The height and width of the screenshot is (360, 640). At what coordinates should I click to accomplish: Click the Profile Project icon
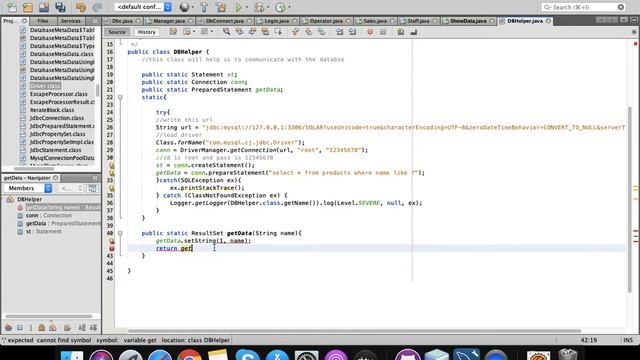280,7
